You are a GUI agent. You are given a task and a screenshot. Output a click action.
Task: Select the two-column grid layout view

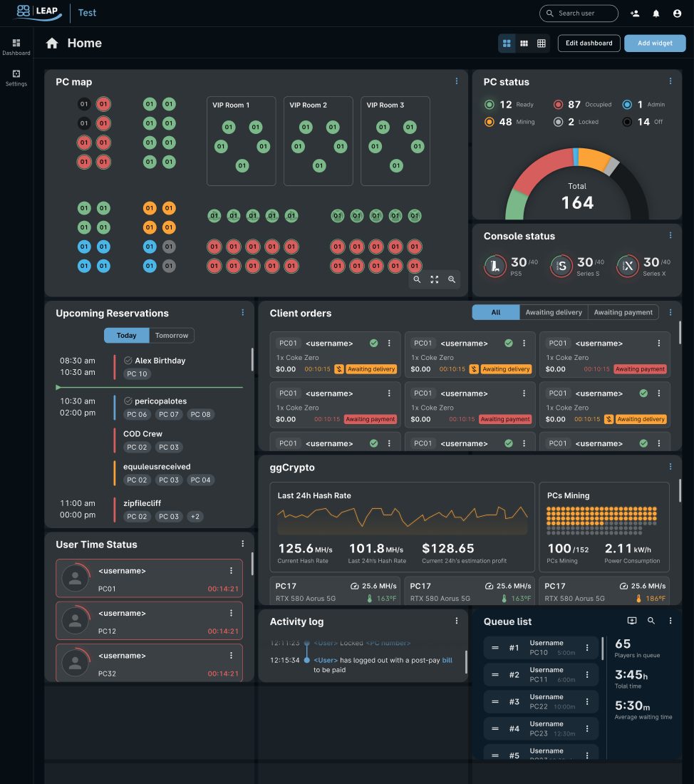507,43
